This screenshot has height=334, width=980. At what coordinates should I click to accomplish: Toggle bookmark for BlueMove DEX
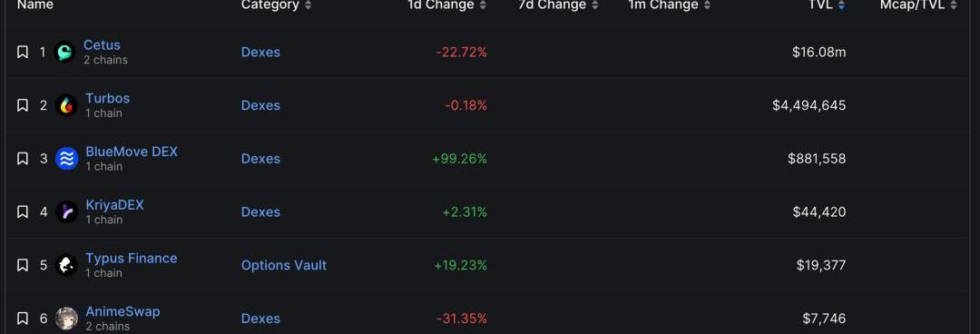pyautogui.click(x=22, y=158)
